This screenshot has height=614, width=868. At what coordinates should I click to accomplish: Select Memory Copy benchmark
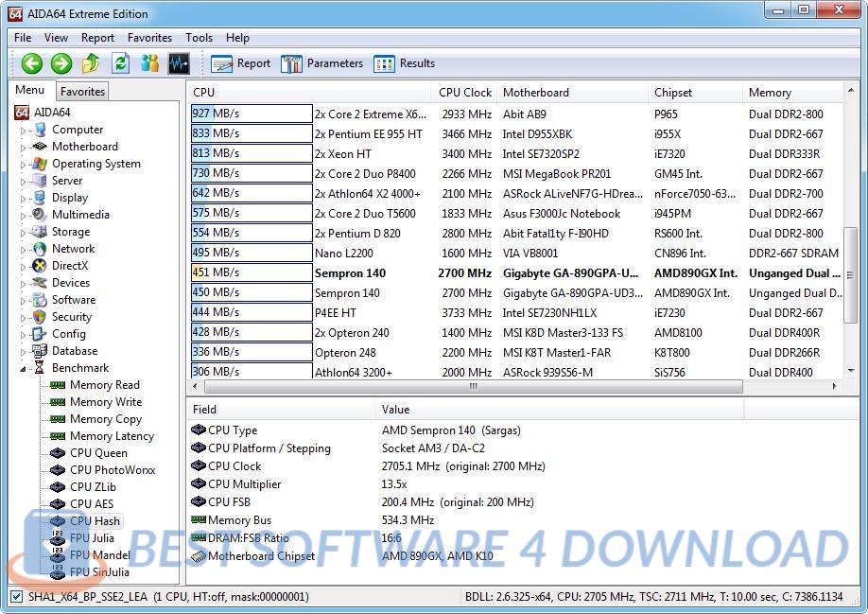click(106, 419)
